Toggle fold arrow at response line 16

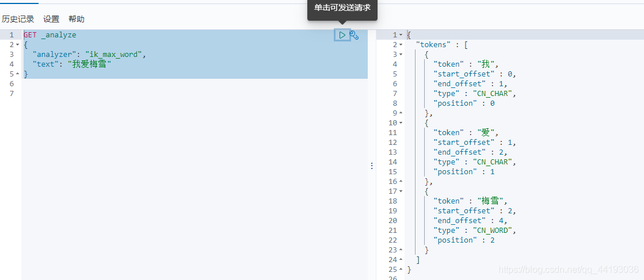click(401, 182)
